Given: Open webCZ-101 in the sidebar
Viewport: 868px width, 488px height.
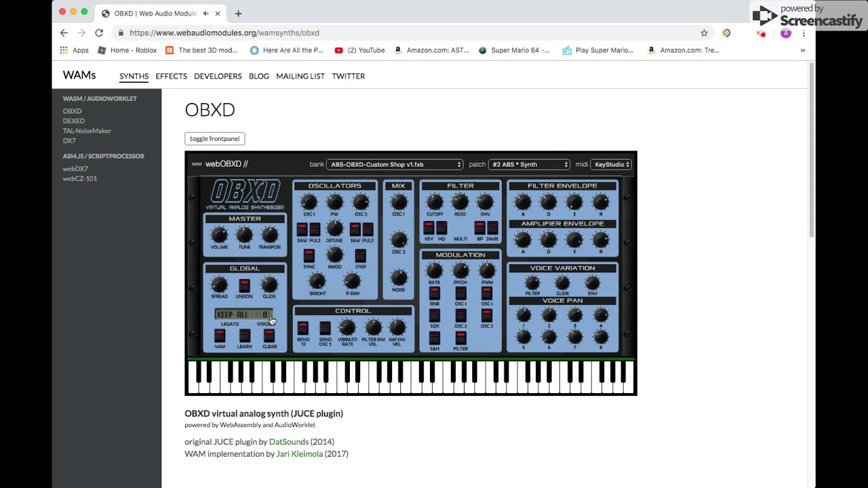Looking at the screenshot, I should coord(80,178).
